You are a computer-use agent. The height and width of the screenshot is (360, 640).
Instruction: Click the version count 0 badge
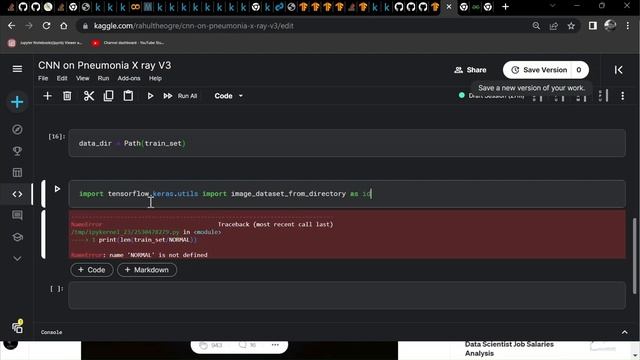coord(579,70)
